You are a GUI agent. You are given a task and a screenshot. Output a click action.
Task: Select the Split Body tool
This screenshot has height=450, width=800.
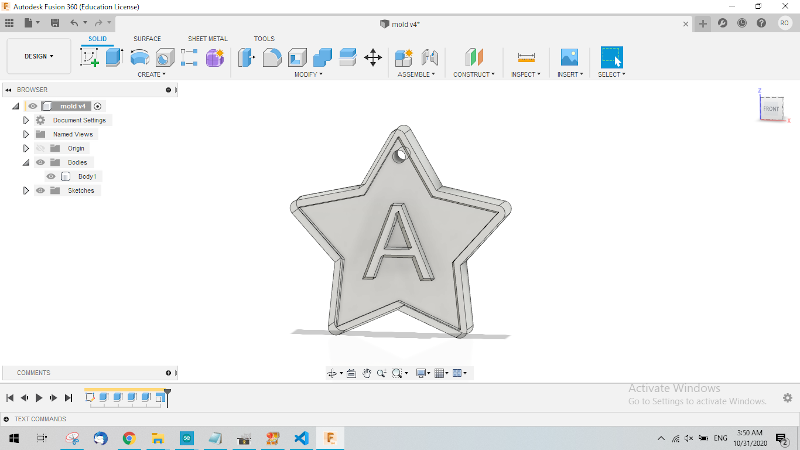click(x=347, y=57)
